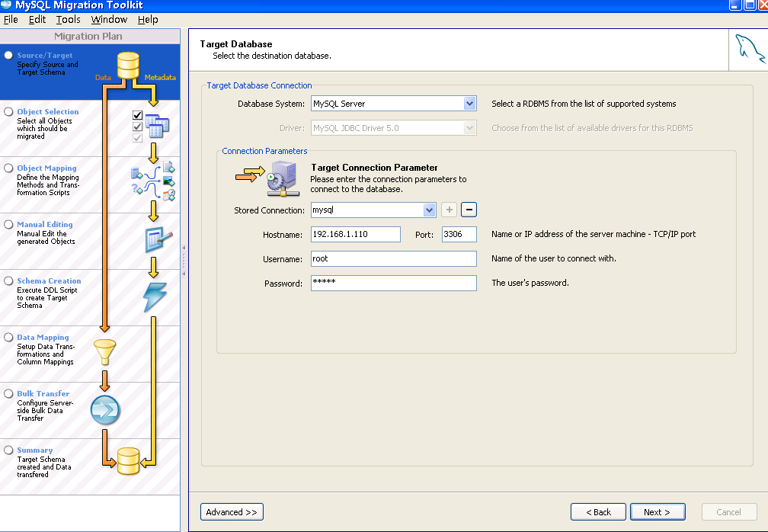The image size is (768, 532).
Task: Select the Schema Creation step radio button
Action: [8, 280]
